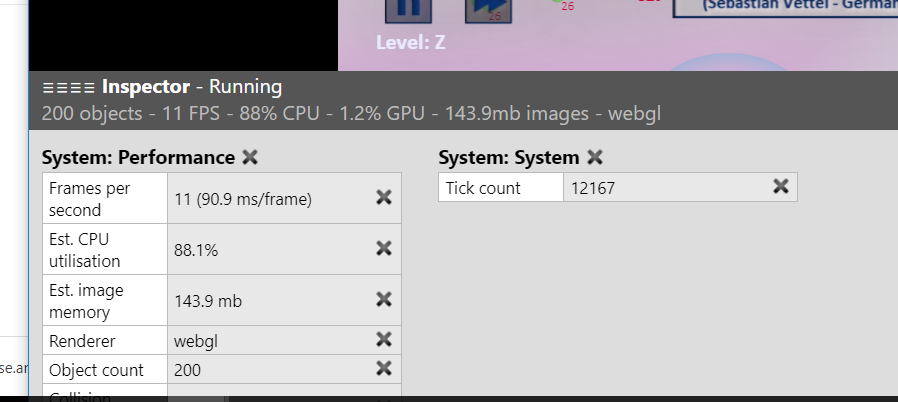
Task: Remove the Object count watch row
Action: 384,368
